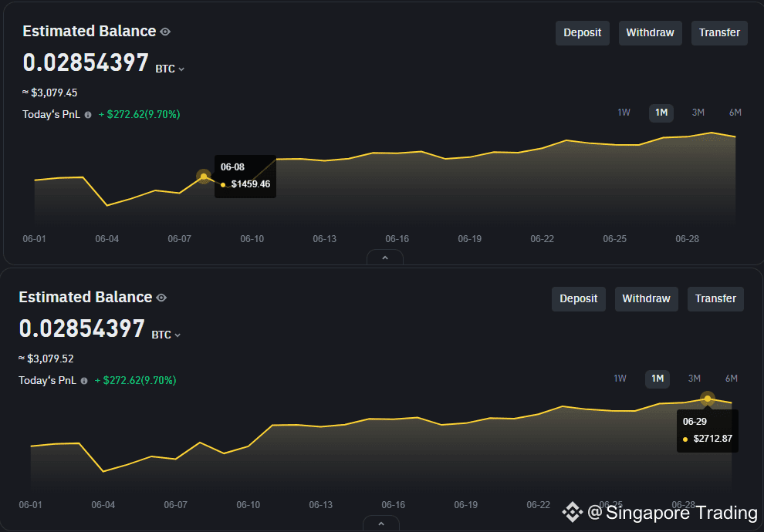Click Transfer button in bottom panel
Screen dimensions: 764x532
(715, 299)
